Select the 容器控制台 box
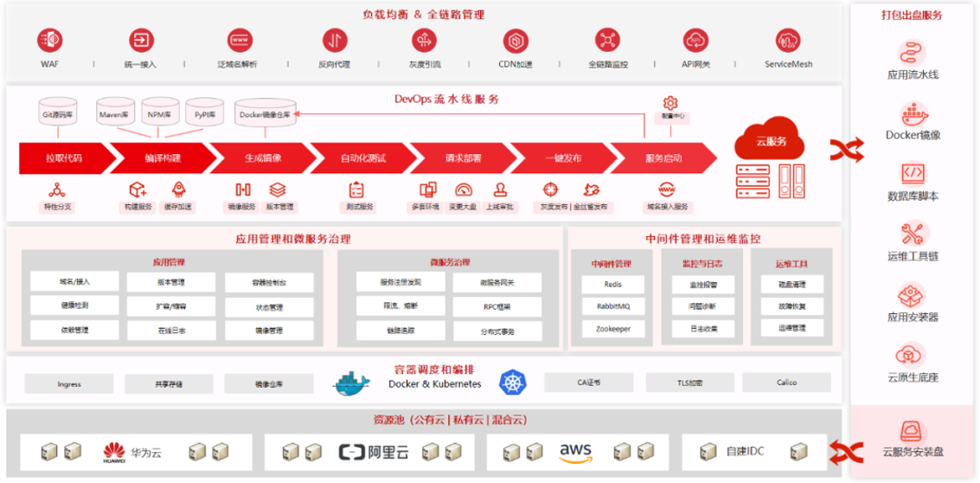980x483 pixels. 269,282
